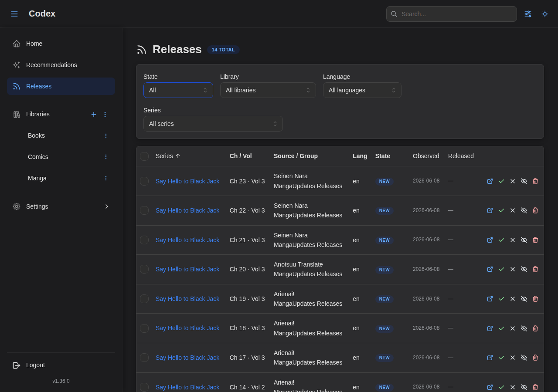Dismiss Ch 23 release with X icon
Viewport: 558px width, 392px height.
[x=513, y=181]
